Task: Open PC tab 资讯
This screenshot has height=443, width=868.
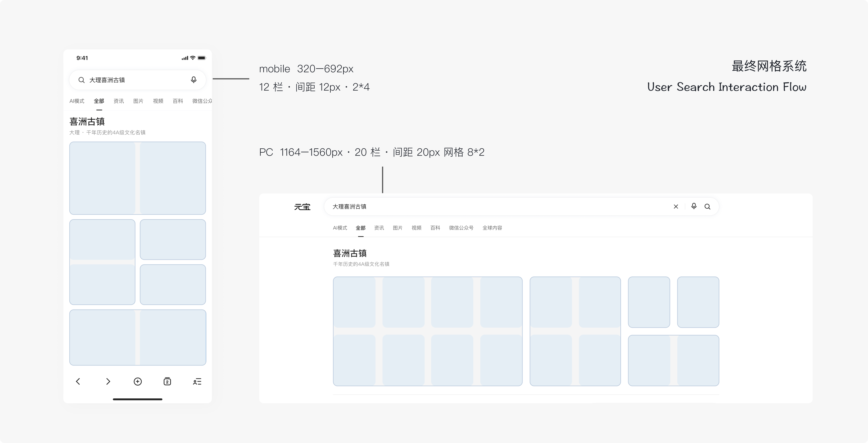Action: click(379, 228)
